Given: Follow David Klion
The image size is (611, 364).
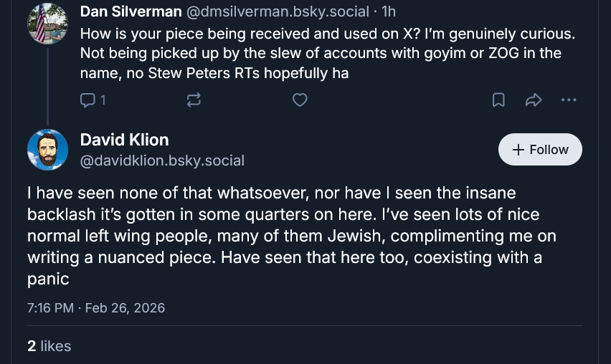Looking at the screenshot, I should pyautogui.click(x=540, y=150).
